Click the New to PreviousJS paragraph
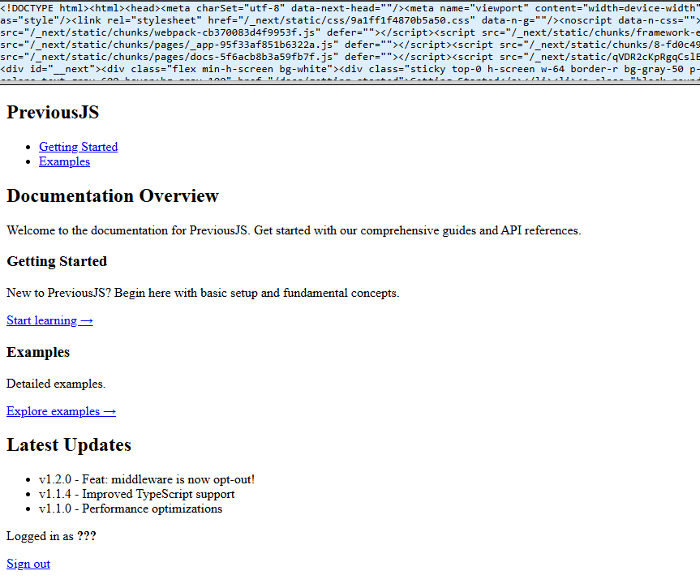 tap(203, 293)
